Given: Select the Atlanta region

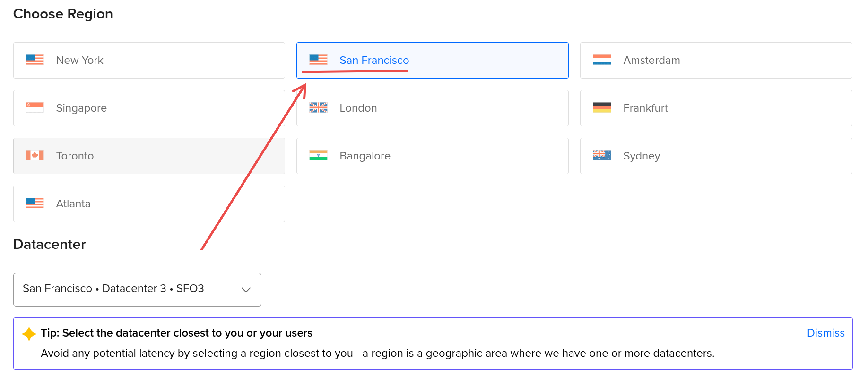Looking at the screenshot, I should pos(149,204).
